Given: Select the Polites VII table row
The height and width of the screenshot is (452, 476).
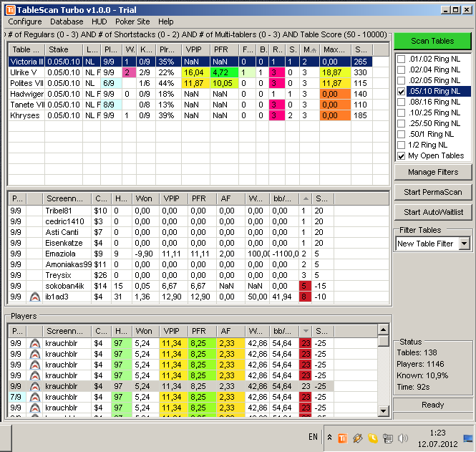Looking at the screenshot, I should tap(190, 83).
